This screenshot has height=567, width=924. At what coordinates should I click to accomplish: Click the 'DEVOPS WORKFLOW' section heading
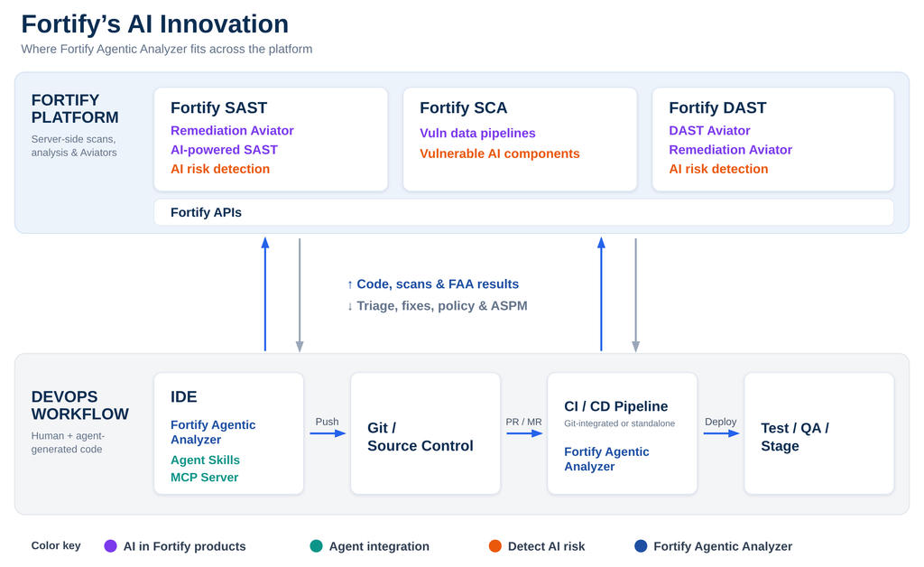click(x=80, y=405)
